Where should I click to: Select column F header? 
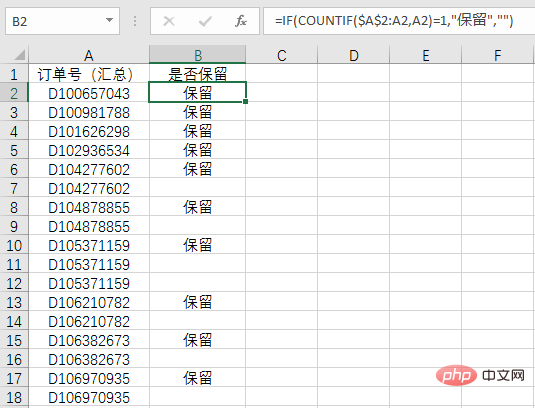[497, 55]
